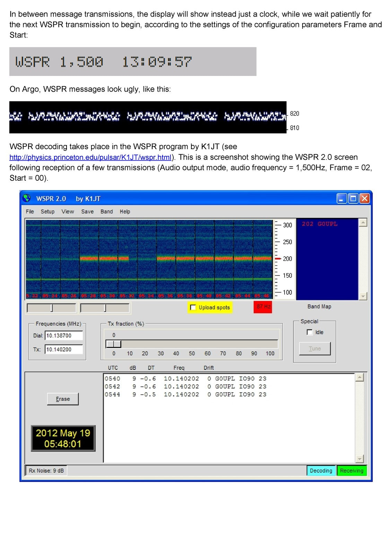Click the WSPR globe icon in title bar
The width and height of the screenshot is (392, 555).
[x=27, y=198]
